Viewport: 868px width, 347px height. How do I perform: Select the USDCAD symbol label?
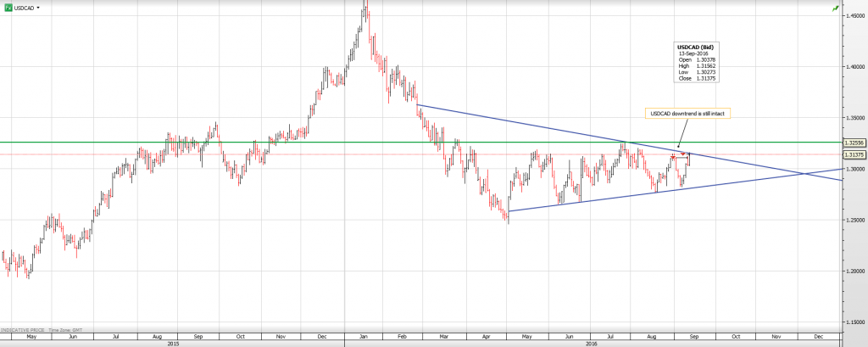24,8
